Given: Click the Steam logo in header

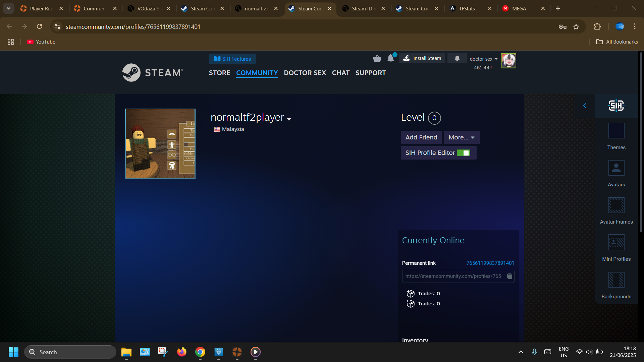Looking at the screenshot, I should point(153,72).
